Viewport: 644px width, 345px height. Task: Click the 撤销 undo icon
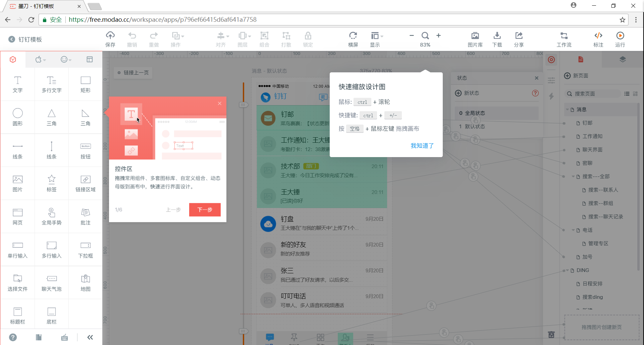(x=132, y=39)
